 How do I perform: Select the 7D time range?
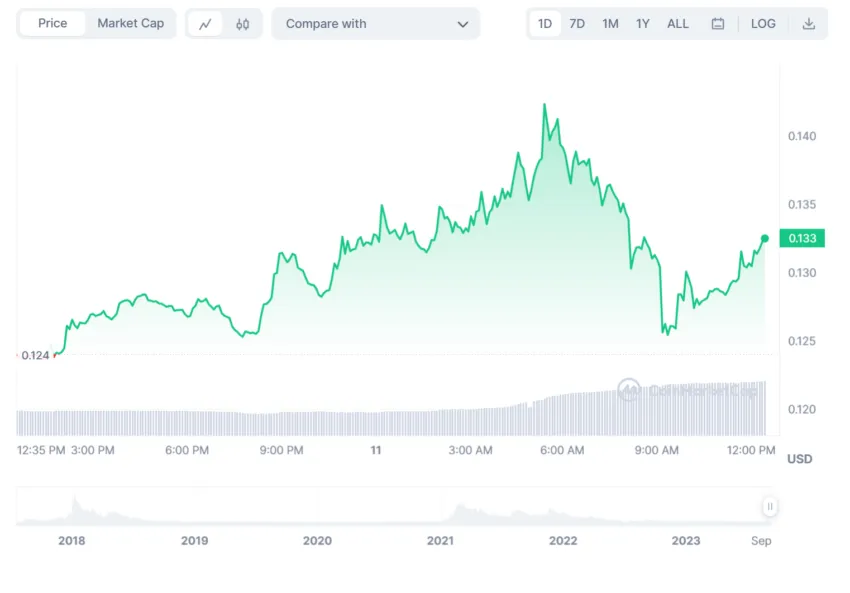pos(577,24)
